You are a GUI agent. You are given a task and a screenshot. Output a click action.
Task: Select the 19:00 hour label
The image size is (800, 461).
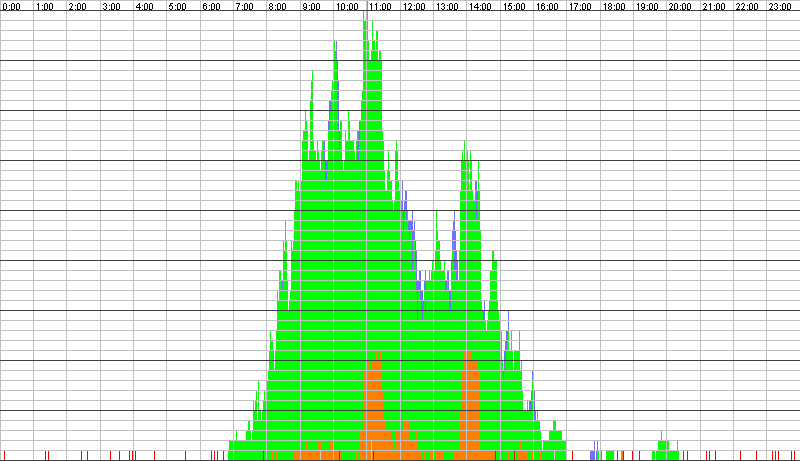tap(647, 7)
